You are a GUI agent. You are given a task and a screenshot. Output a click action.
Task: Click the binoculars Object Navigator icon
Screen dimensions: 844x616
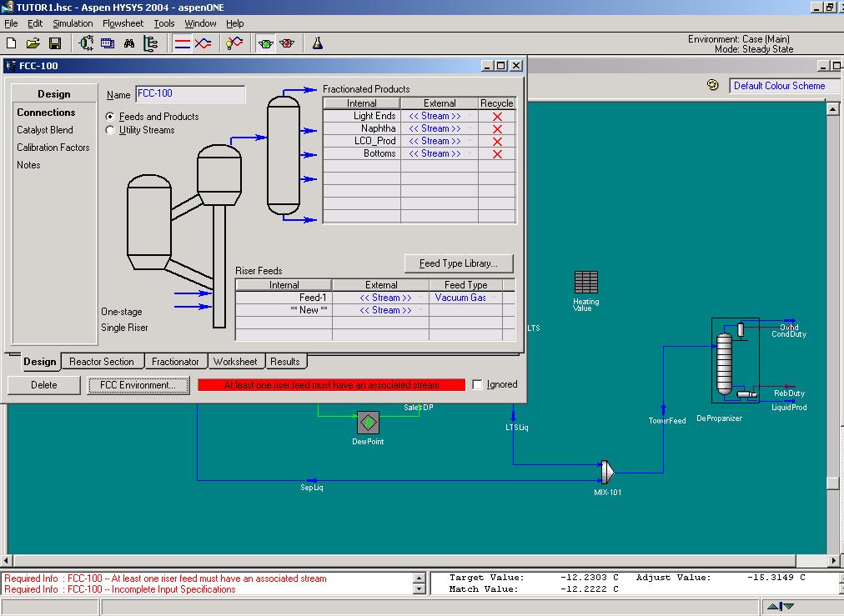pos(129,43)
